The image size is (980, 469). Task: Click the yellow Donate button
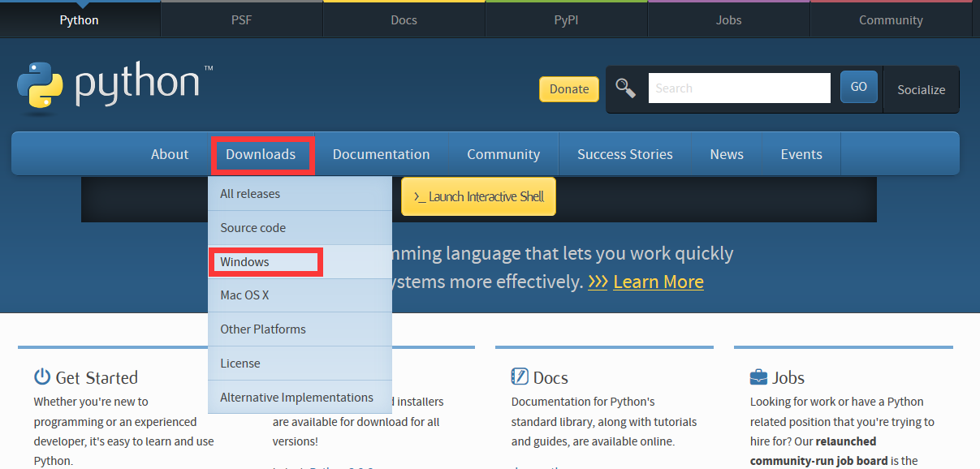[569, 89]
